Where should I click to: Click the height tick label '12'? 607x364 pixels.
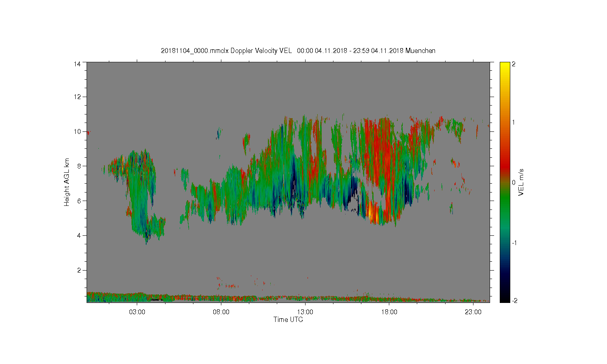tap(77, 97)
